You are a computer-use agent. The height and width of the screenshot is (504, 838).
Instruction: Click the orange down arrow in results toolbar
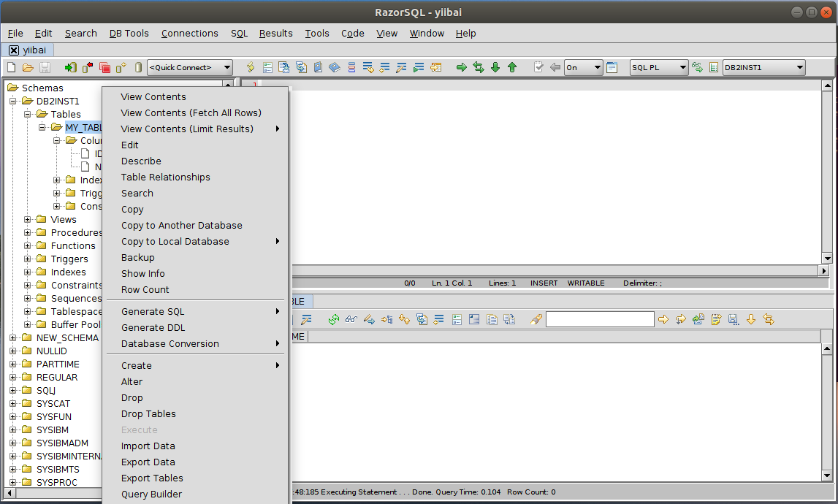click(751, 320)
